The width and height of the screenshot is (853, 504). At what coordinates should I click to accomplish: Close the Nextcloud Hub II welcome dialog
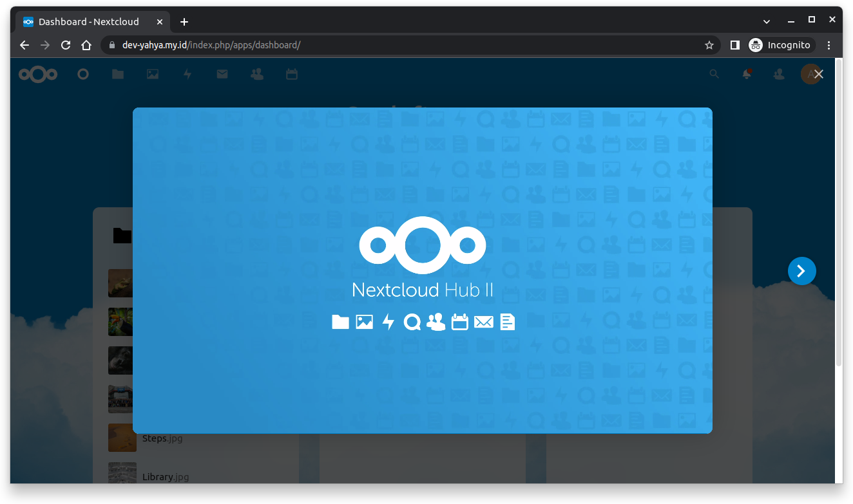[x=818, y=75]
